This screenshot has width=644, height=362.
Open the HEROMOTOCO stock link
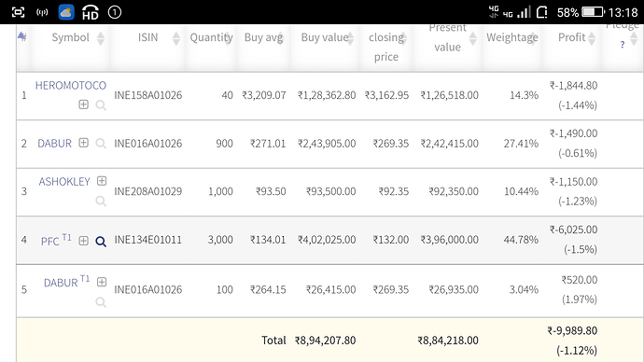click(71, 86)
